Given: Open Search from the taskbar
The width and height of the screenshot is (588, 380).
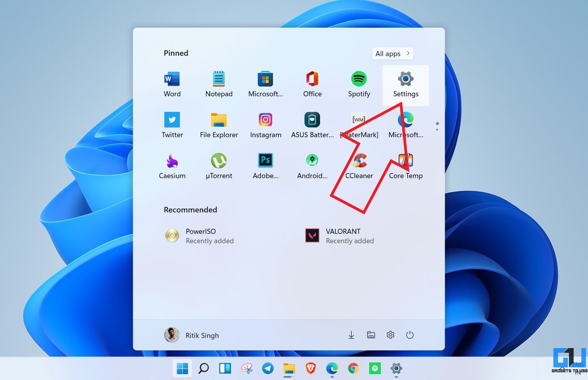Looking at the screenshot, I should click(204, 368).
